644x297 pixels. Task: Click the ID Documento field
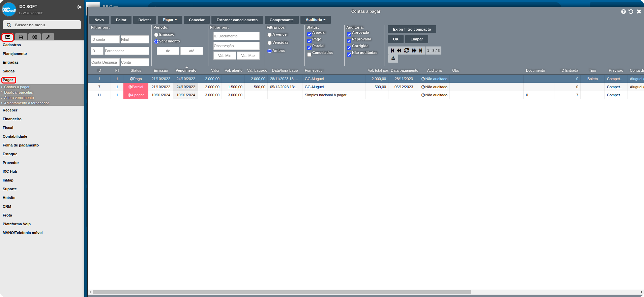tap(236, 36)
